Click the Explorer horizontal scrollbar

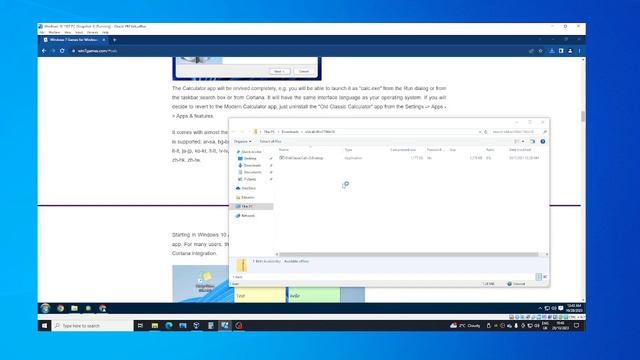[x=408, y=254]
